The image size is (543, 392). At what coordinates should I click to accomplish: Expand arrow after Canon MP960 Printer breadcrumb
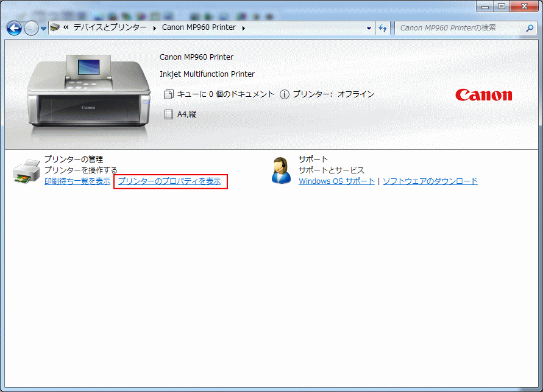coord(243,28)
